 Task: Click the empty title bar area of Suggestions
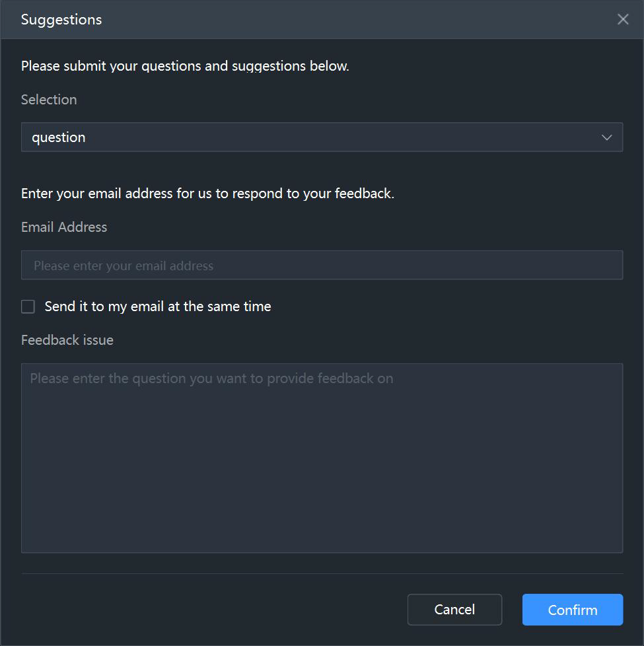(359, 19)
